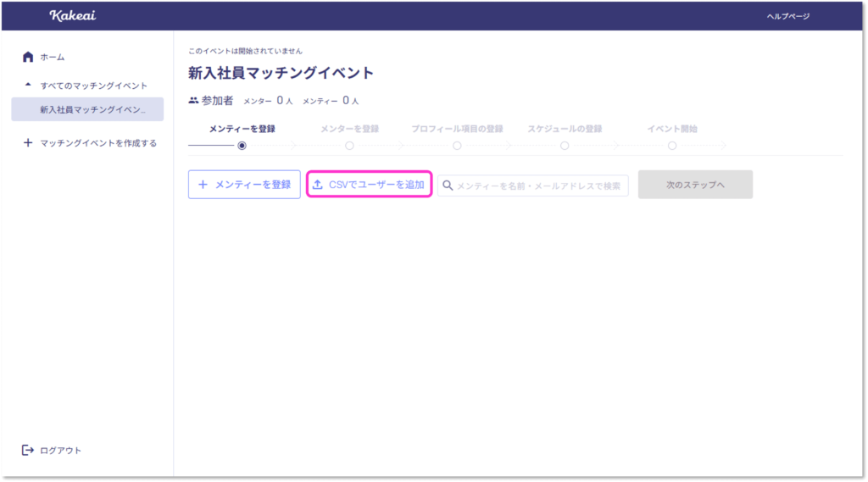Select the メンティーを登録 step label
The image size is (868, 482).
pyautogui.click(x=242, y=129)
